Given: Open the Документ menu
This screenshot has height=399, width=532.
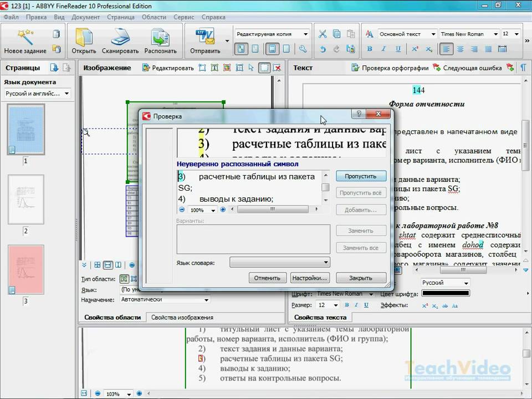Looking at the screenshot, I should point(85,17).
